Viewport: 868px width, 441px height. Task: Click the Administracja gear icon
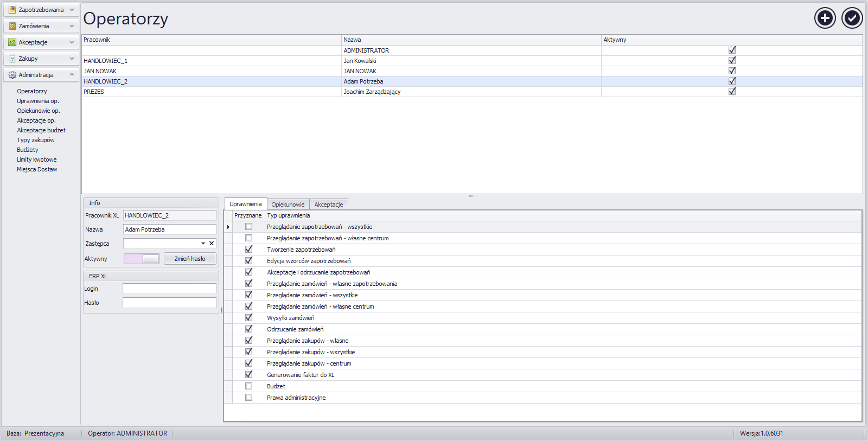(x=12, y=75)
